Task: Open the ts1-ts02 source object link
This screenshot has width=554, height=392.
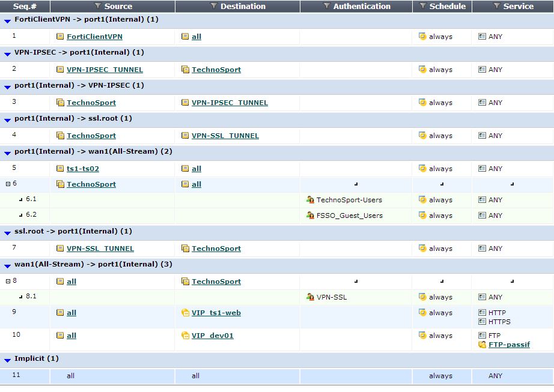Action: pos(84,169)
